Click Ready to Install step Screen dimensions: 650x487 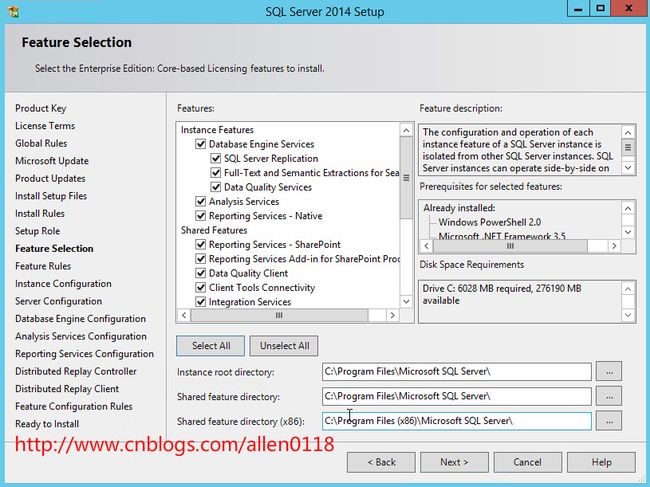point(47,424)
